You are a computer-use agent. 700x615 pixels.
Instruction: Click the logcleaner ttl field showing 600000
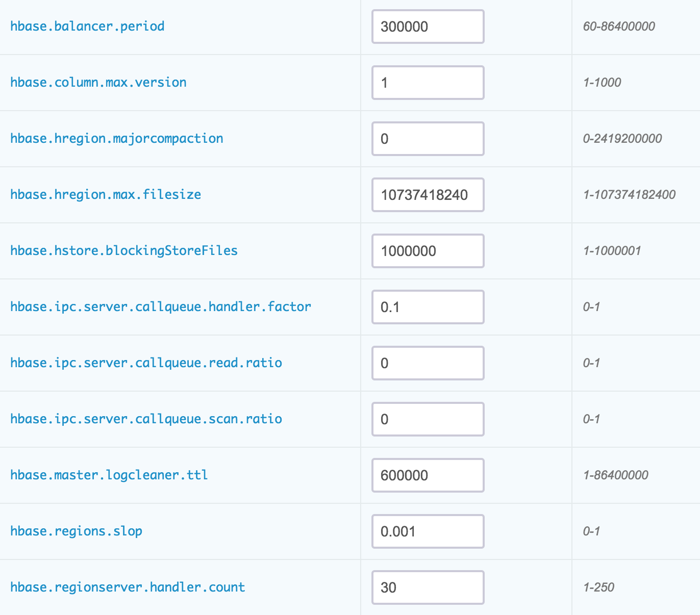pos(428,475)
